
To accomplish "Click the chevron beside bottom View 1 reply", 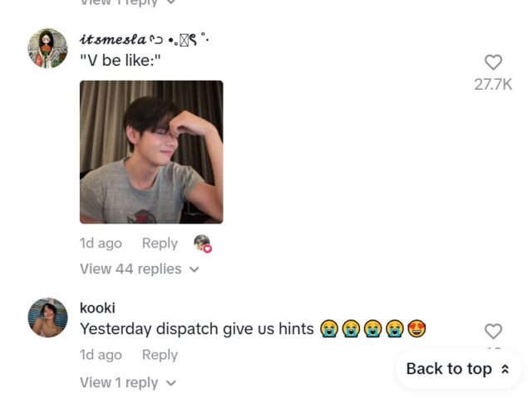I will click(171, 383).
